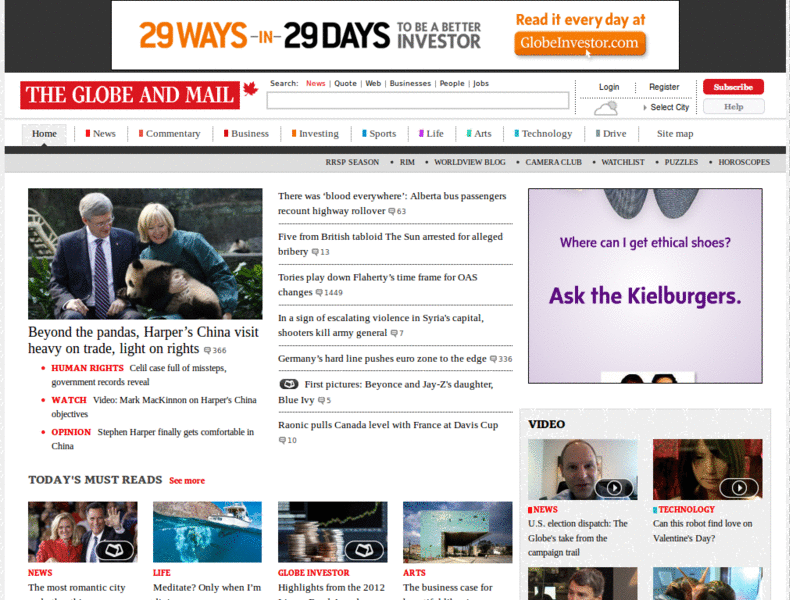Open the Arts section
This screenshot has width=800, height=600.
click(479, 134)
